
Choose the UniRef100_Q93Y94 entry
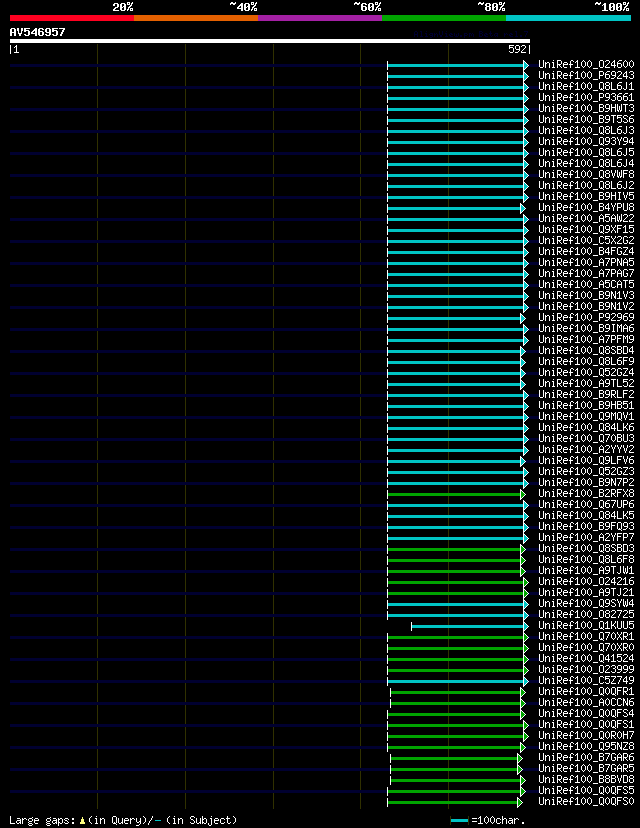(586, 142)
